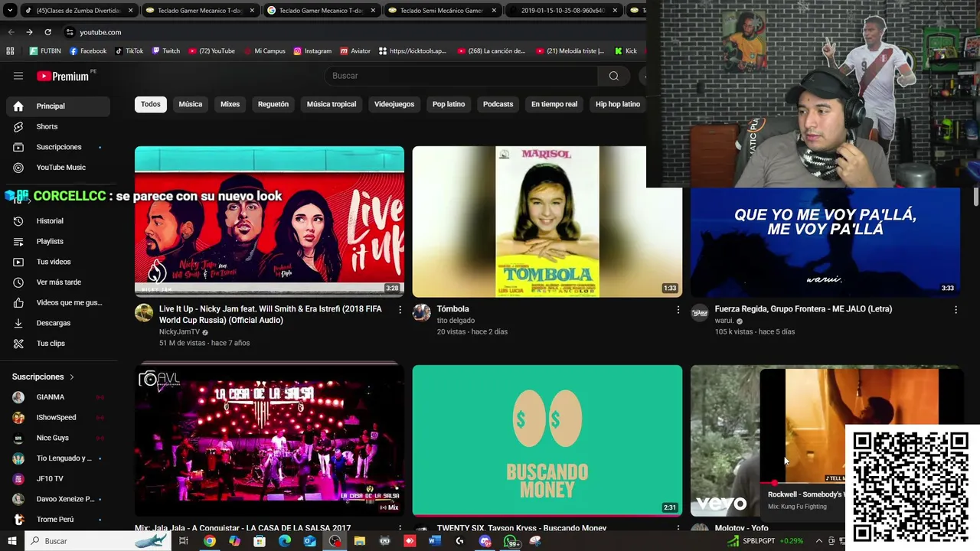
Task: Go to Principal home icon in sidebar
Action: pos(18,106)
